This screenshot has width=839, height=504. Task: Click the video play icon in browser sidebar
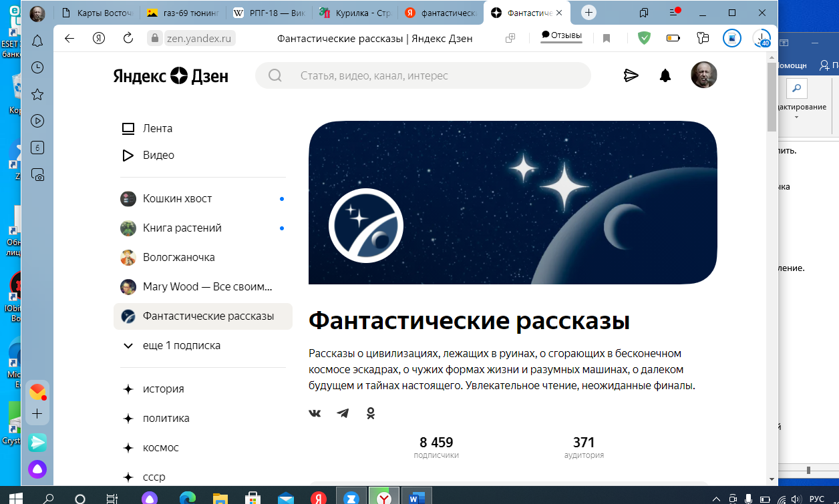(37, 121)
